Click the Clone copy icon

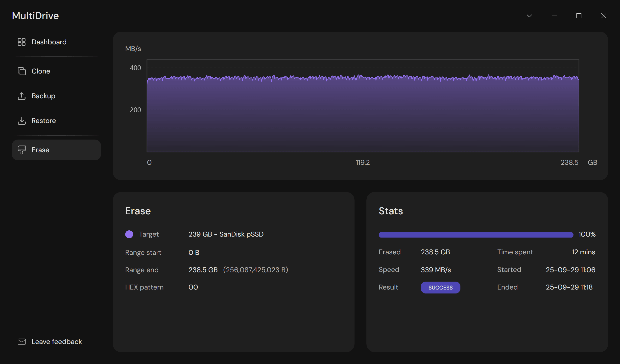coord(22,71)
